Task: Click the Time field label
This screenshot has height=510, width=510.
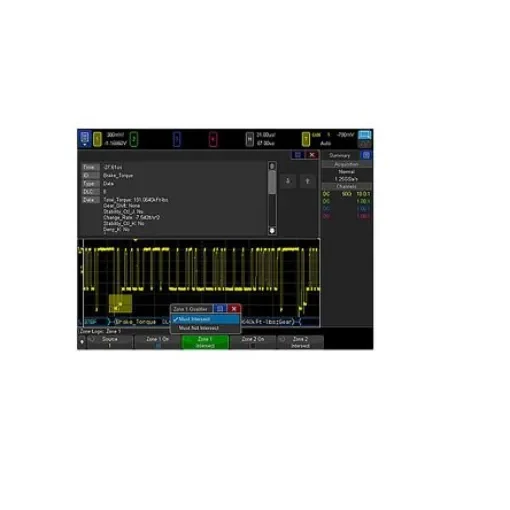Action: click(x=91, y=167)
